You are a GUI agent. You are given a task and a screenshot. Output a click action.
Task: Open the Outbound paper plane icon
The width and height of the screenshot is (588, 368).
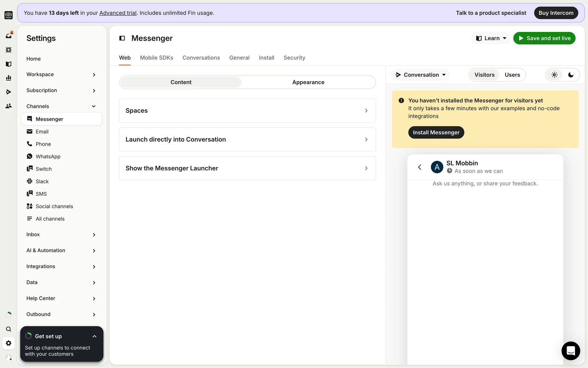(9, 92)
